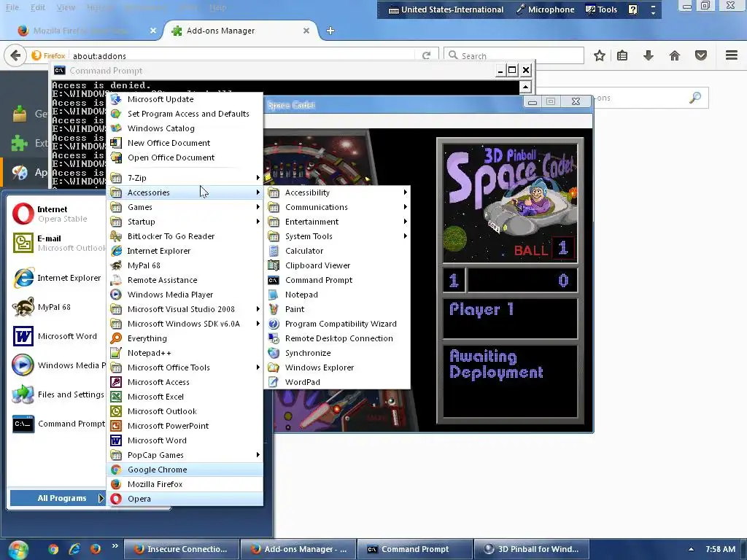This screenshot has height=560, width=747.
Task: Launch Paint from Accessories submenu
Action: [337, 309]
